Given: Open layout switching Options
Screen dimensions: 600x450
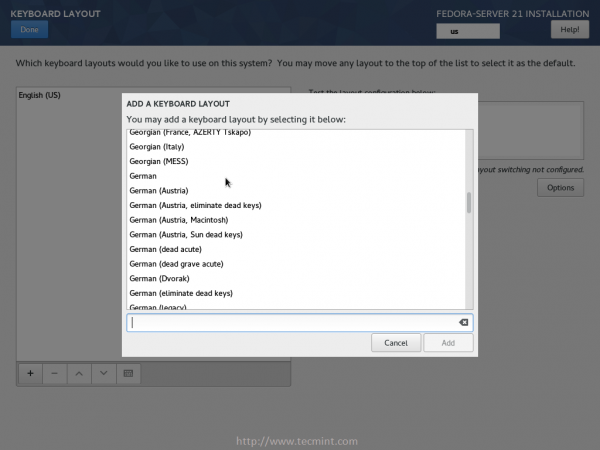Looking at the screenshot, I should pyautogui.click(x=560, y=188).
